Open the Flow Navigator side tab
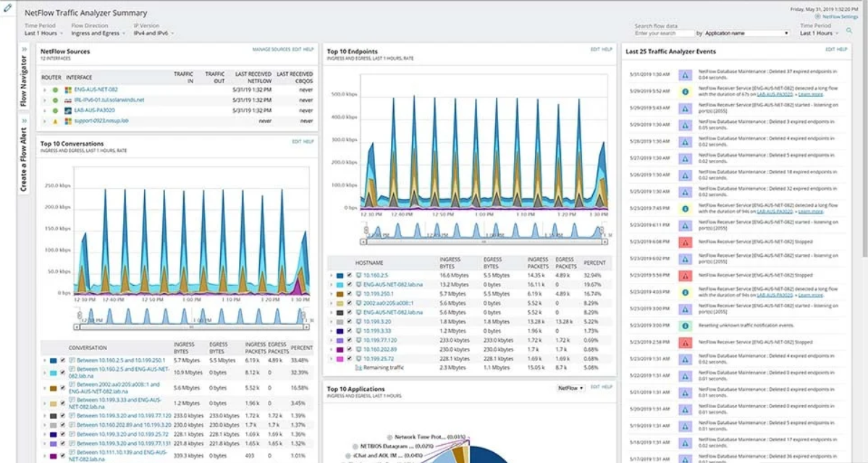The image size is (868, 463). [24, 80]
